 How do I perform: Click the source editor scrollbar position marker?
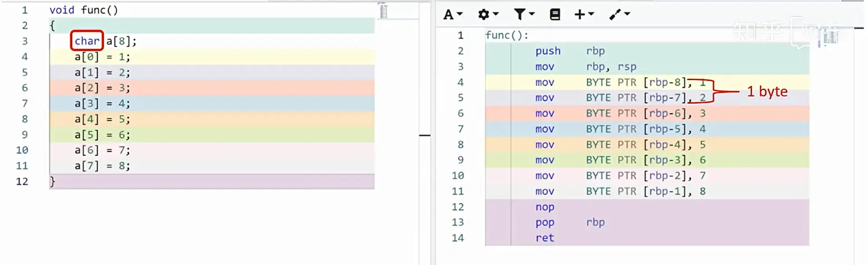[425, 135]
